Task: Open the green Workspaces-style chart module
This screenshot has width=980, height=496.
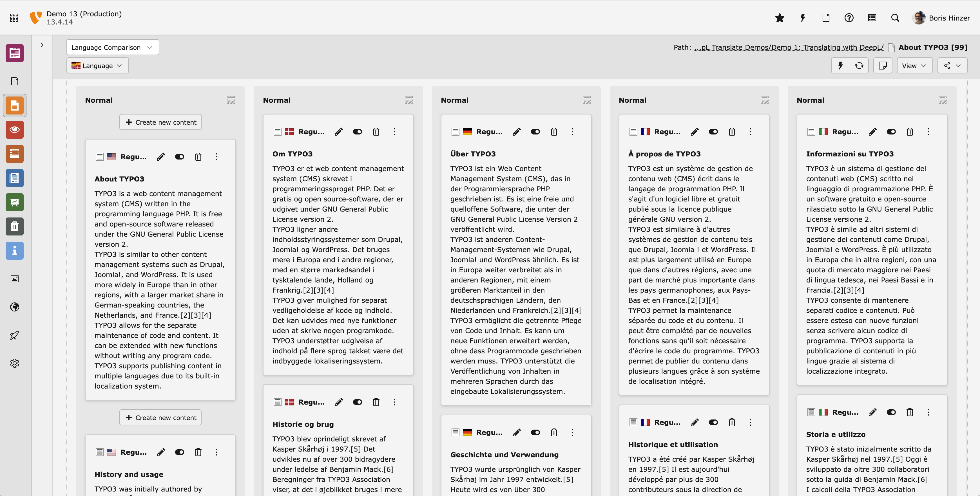Action: tap(14, 202)
